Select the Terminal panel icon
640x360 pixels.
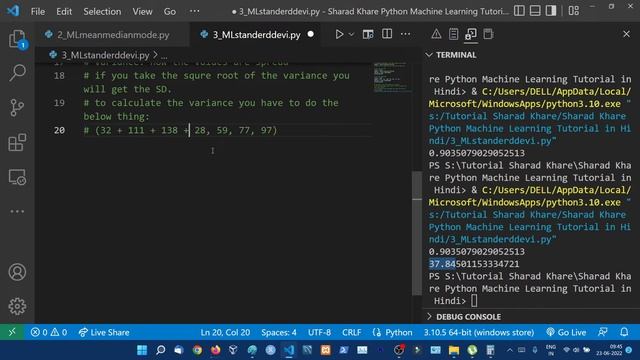pos(471,34)
